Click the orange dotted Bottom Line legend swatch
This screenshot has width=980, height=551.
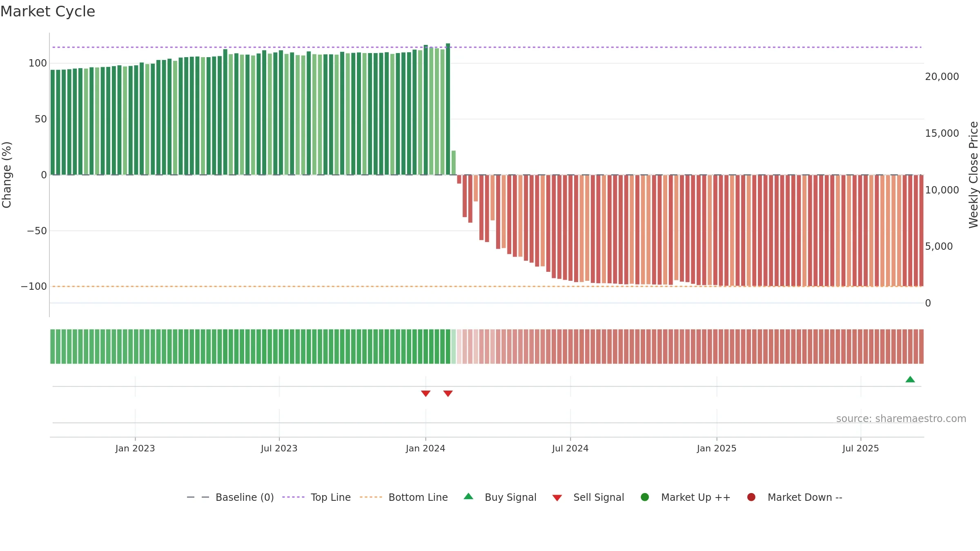click(371, 497)
